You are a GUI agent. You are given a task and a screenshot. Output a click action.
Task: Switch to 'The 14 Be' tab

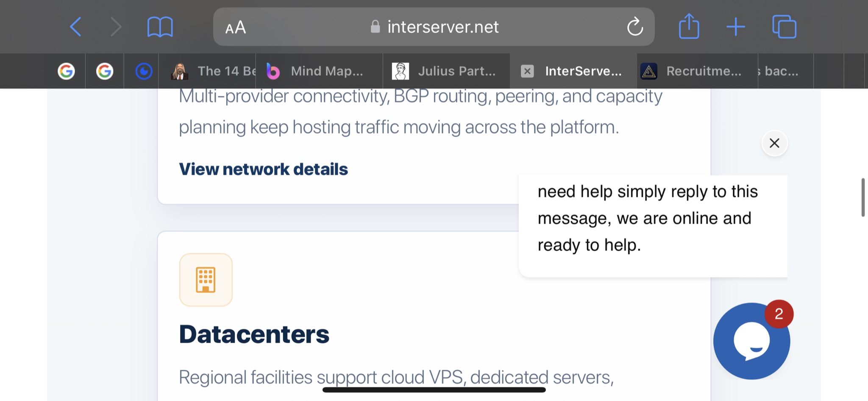[207, 71]
